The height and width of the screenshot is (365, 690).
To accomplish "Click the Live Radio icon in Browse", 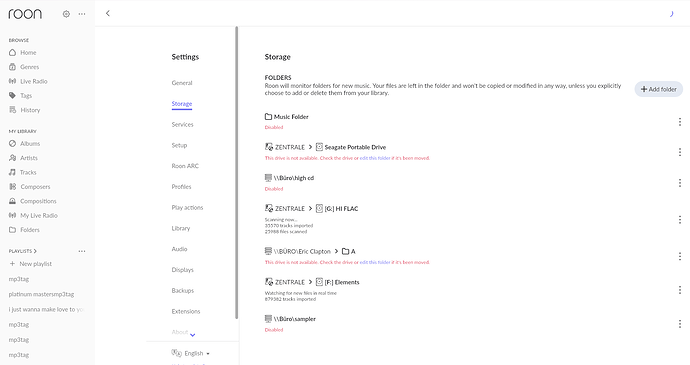I will click(x=12, y=81).
